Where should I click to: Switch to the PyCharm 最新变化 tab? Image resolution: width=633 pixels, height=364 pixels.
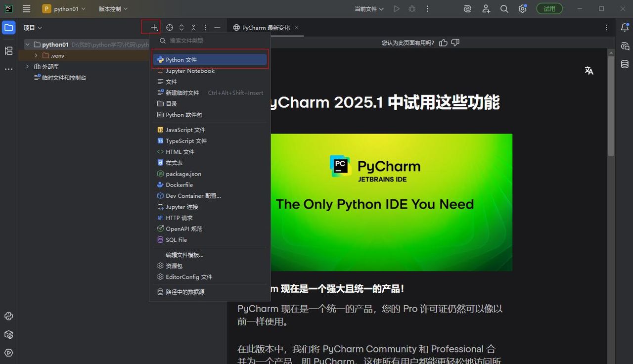coord(267,28)
